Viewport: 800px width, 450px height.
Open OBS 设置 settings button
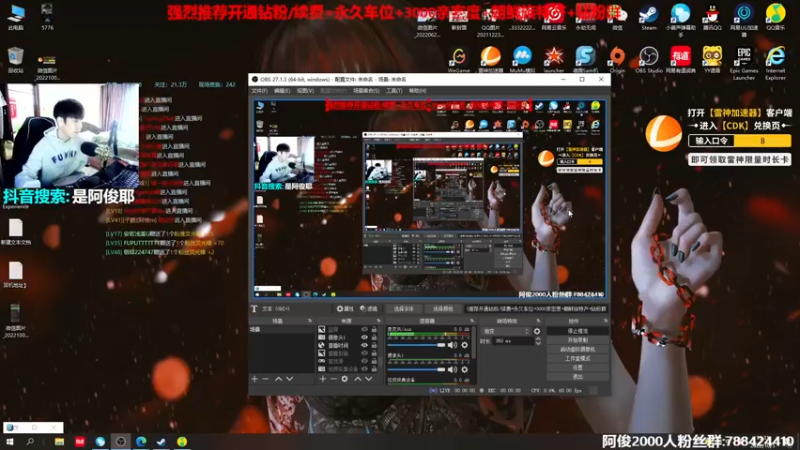[x=578, y=367]
